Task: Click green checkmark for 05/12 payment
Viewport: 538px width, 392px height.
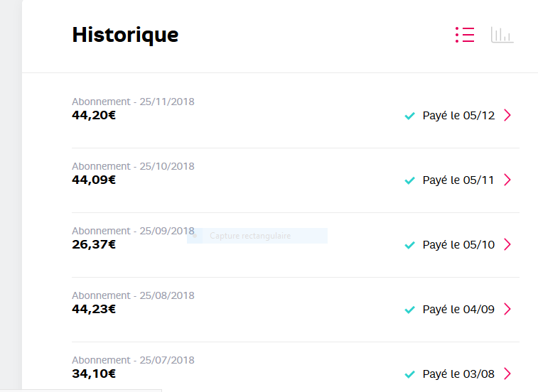Action: pos(409,116)
